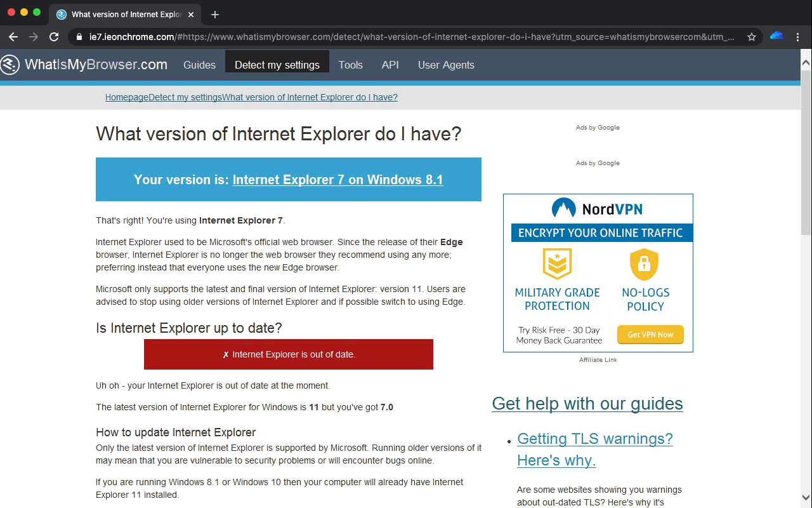Click the no-logs padlock shield icon
This screenshot has height=508, width=812.
click(644, 264)
